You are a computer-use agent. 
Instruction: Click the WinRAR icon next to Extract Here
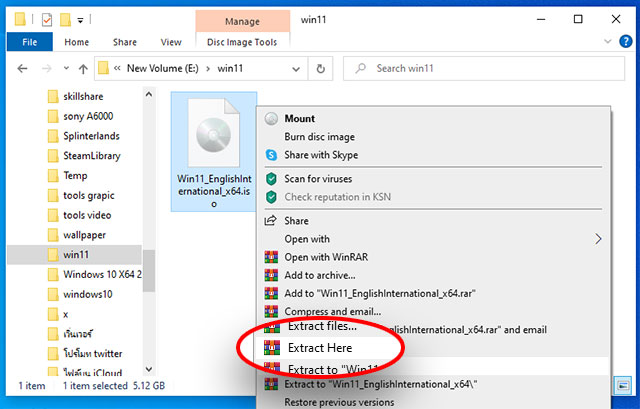272,348
